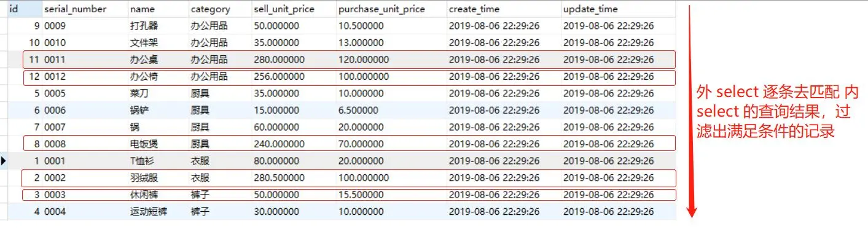Select the update_time column header

(x=590, y=10)
